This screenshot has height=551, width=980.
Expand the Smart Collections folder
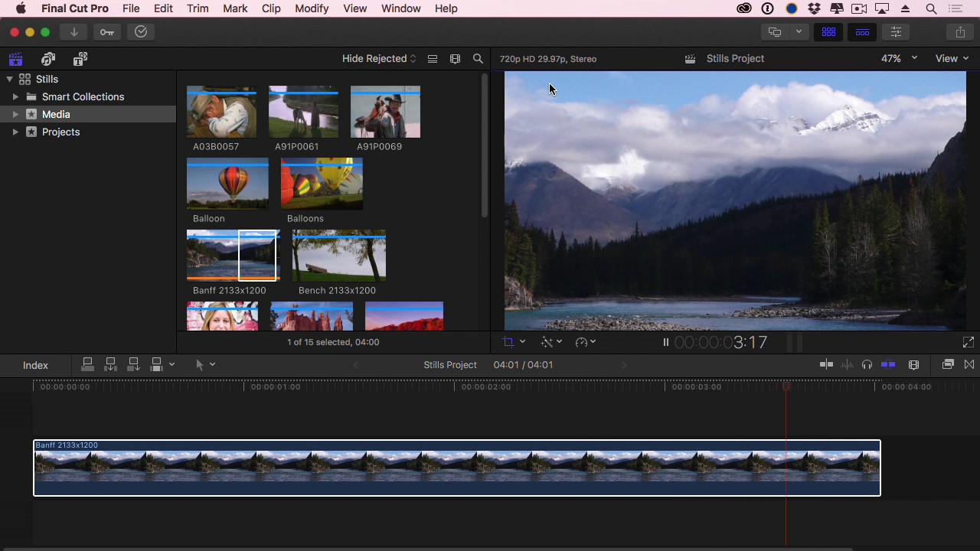coord(15,97)
